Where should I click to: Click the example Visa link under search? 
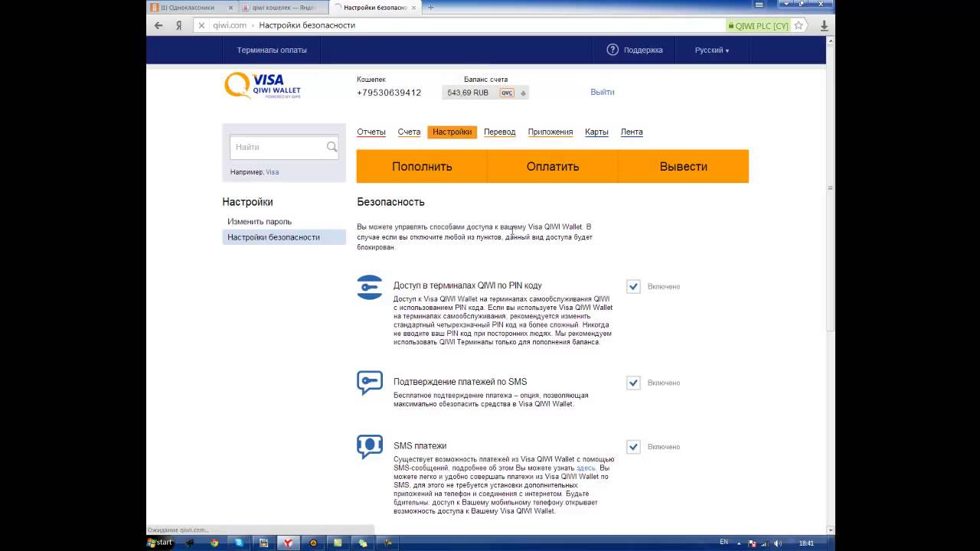coord(272,172)
